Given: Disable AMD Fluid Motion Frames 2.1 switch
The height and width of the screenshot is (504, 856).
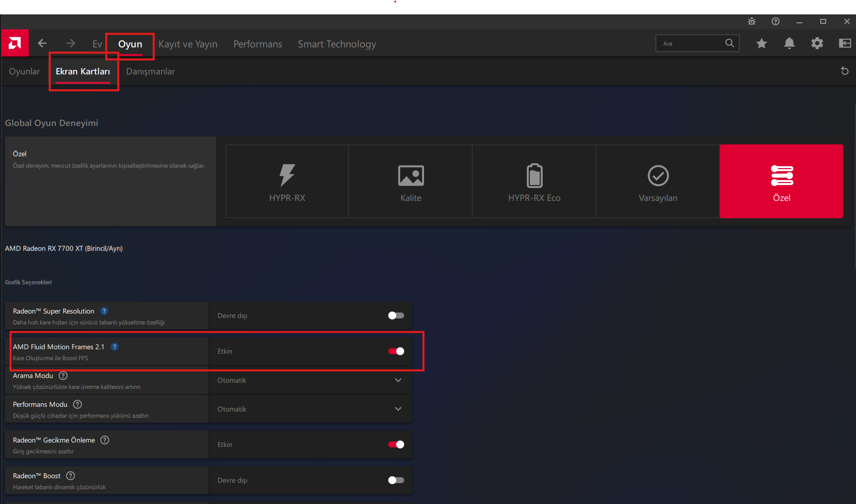Looking at the screenshot, I should click(x=396, y=351).
